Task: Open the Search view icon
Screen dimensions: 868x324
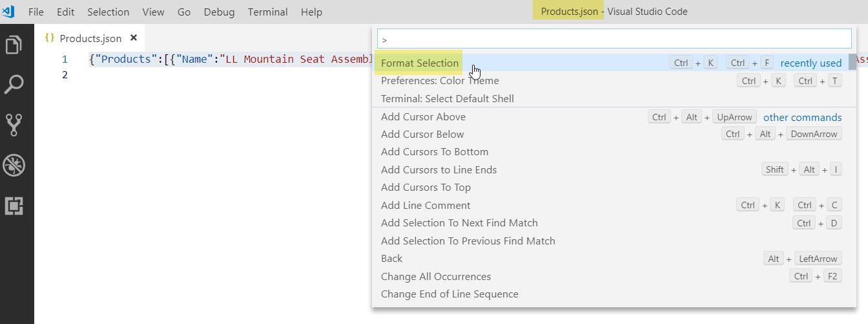Action: pos(14,84)
